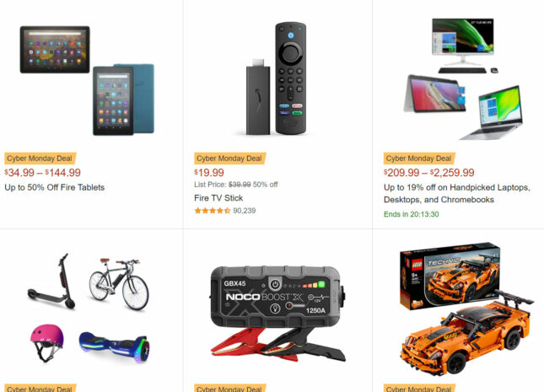Click Cyber Monday Deal badge under Fire Tablets
Screen dimensions: 544x392
pos(40,158)
